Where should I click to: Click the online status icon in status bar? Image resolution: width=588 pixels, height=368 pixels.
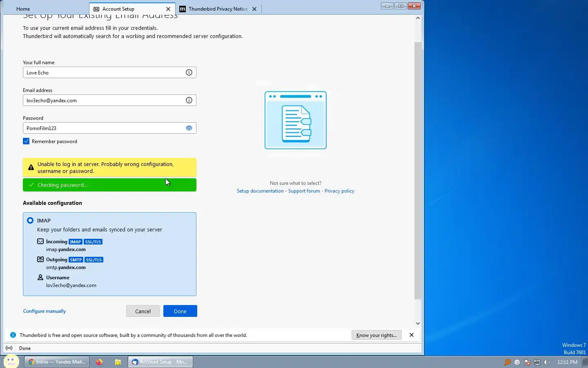pos(9,348)
